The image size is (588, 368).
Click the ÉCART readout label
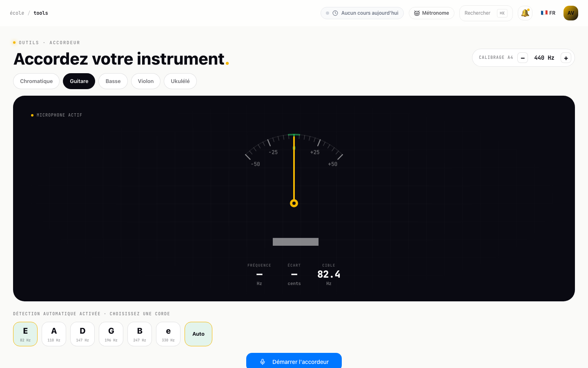click(x=294, y=265)
